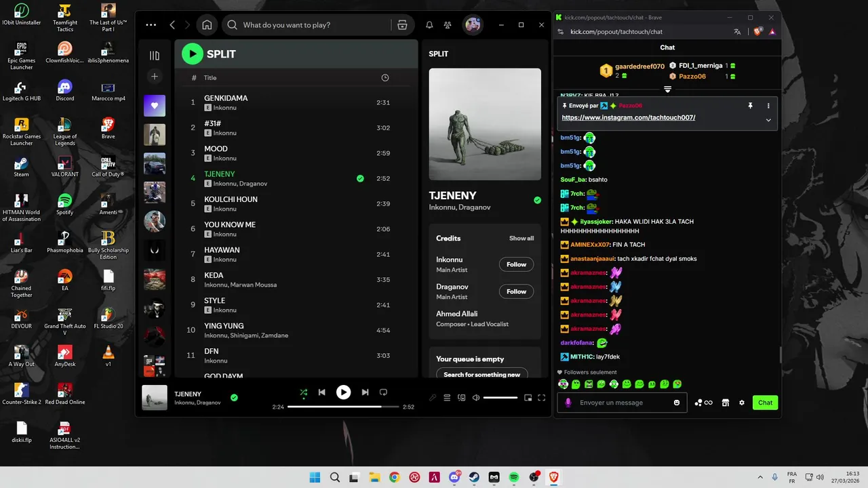This screenshot has height=488, width=868.
Task: Click the green Chat send button
Action: point(765,403)
